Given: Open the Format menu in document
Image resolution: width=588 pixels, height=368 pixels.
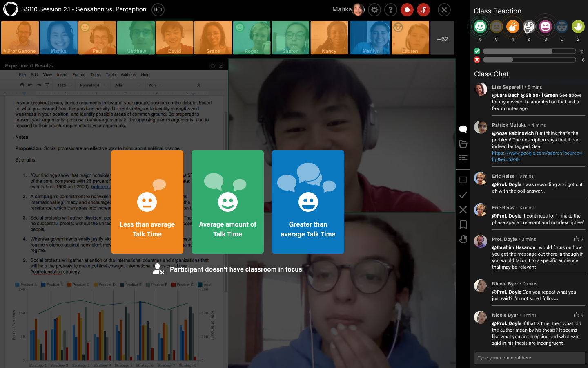Looking at the screenshot, I should point(79,74).
